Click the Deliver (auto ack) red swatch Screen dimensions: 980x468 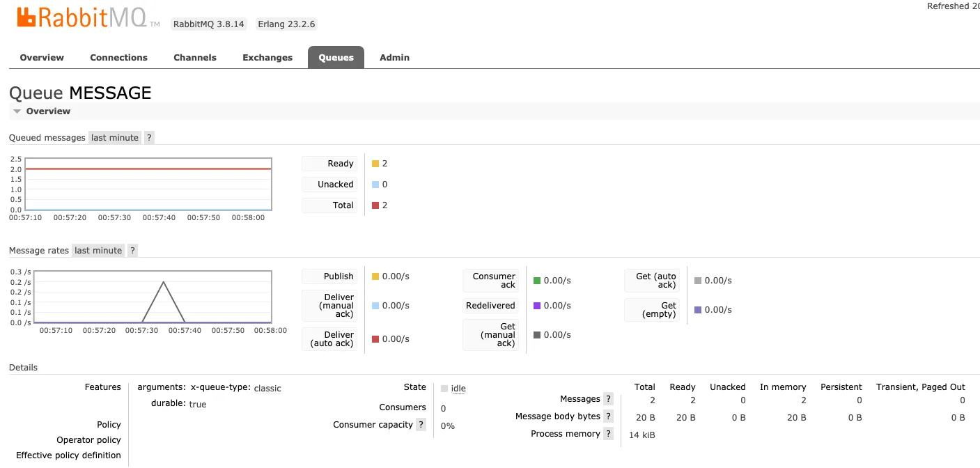click(375, 339)
